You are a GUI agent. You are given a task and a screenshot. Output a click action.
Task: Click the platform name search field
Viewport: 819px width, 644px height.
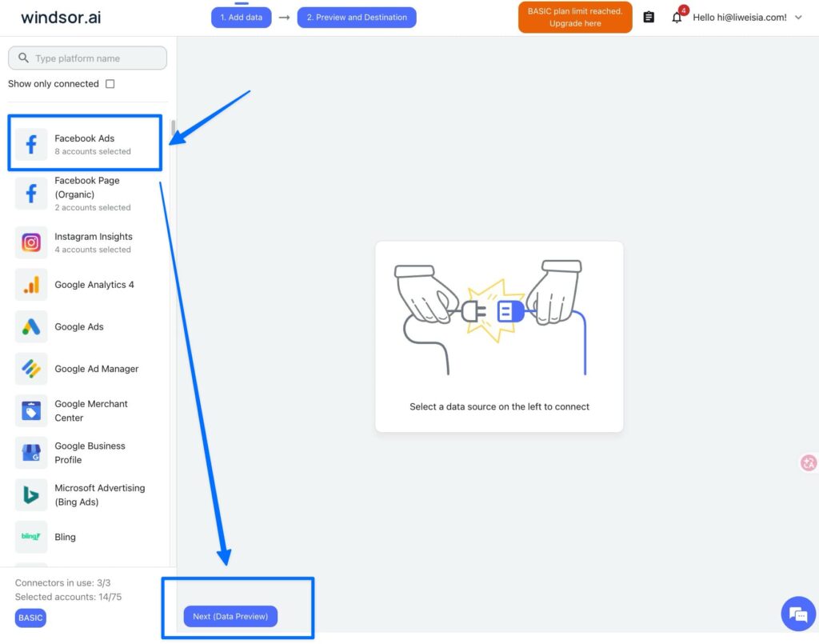coord(88,58)
